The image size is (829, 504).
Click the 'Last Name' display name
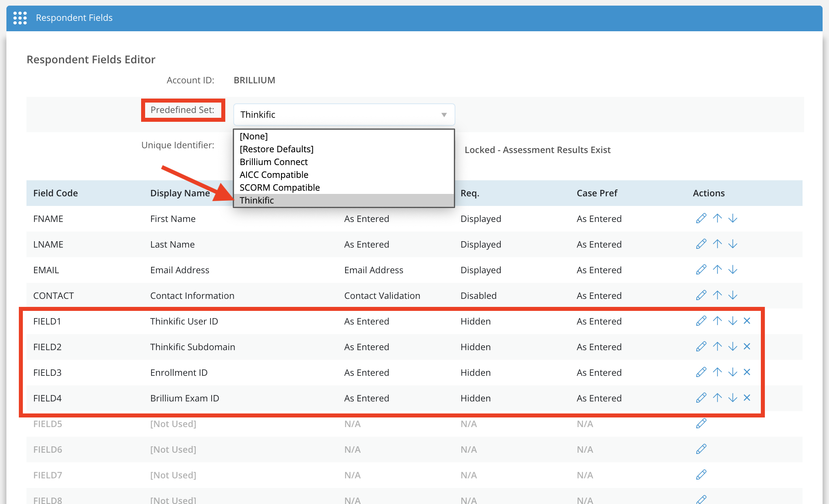(173, 244)
